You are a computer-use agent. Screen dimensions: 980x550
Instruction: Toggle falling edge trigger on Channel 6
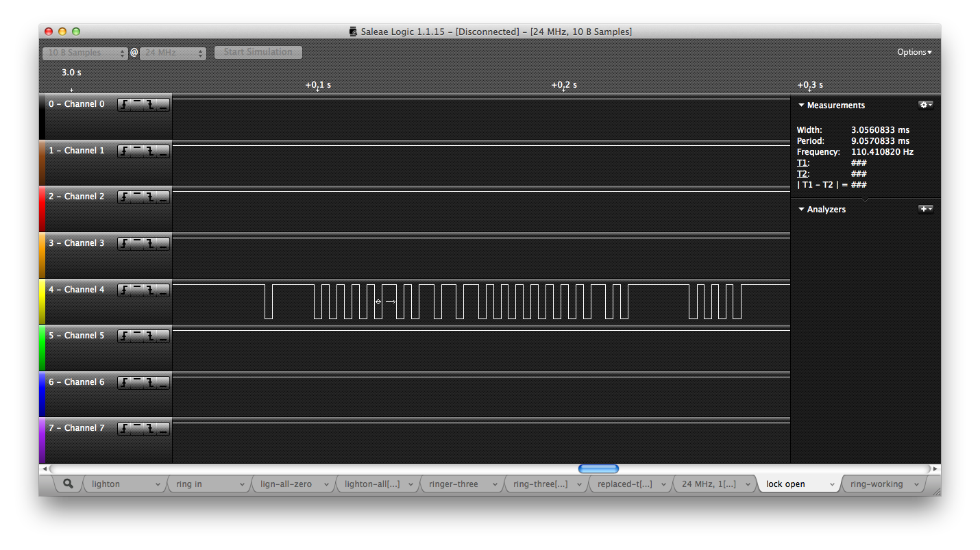pyautogui.click(x=150, y=383)
